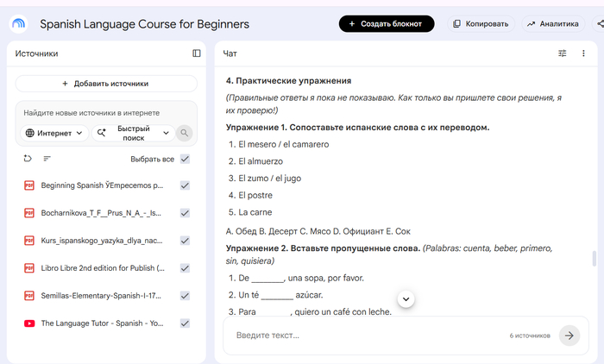This screenshot has height=364, width=604.
Task: Click the 6 источников label
Action: point(530,336)
